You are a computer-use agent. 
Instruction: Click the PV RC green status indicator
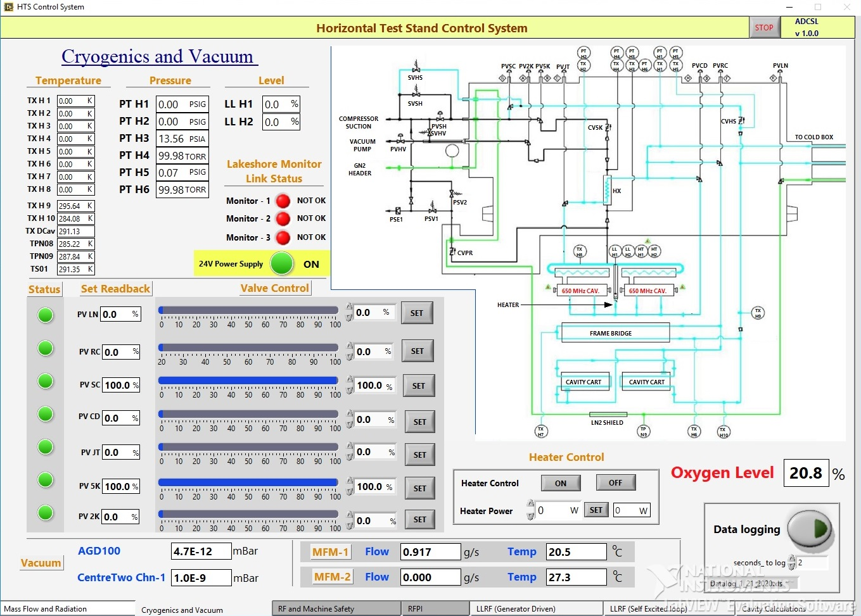tap(46, 348)
